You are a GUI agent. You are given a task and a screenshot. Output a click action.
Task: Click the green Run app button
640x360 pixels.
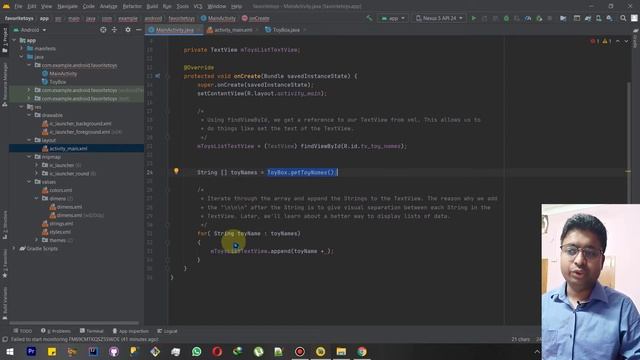point(473,18)
